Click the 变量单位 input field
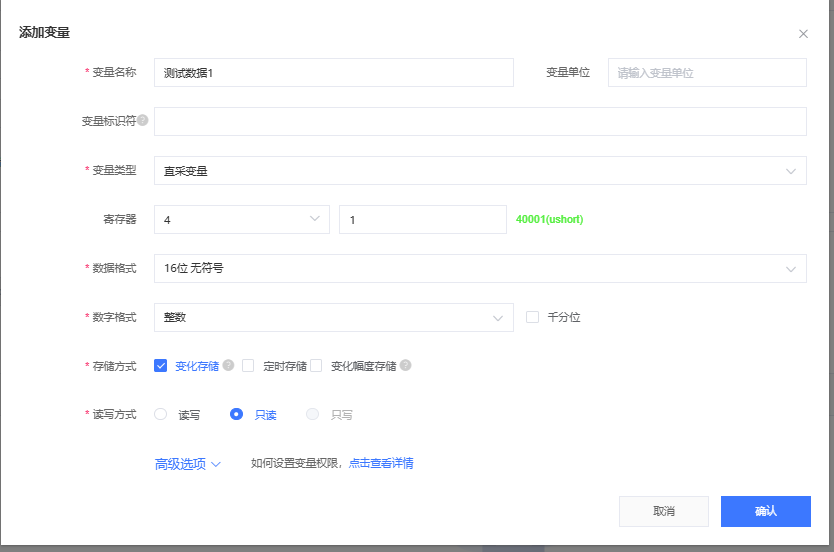Viewport: 834px width, 552px height. pos(707,73)
